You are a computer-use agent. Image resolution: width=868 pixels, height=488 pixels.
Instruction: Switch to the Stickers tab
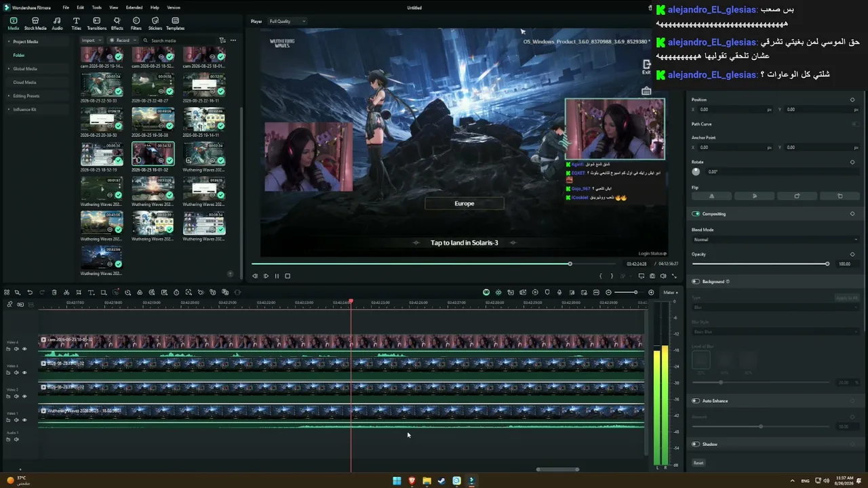tap(155, 24)
